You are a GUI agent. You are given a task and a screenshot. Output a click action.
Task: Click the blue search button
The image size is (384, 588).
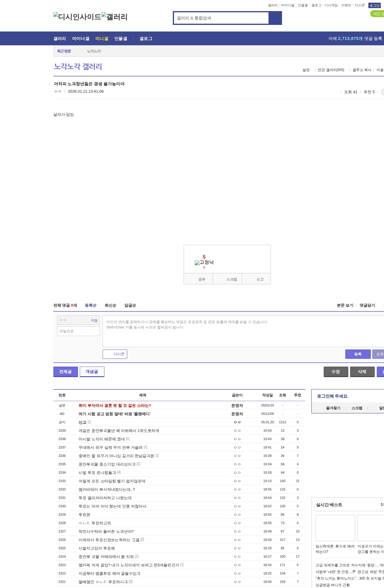click(275, 18)
